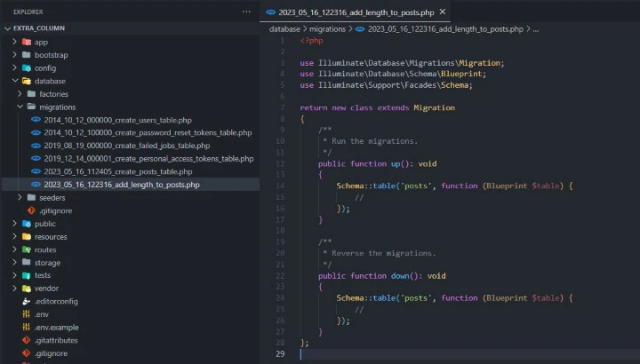Click the .gitattributes git file icon
This screenshot has width=640, height=364.
(x=27, y=340)
